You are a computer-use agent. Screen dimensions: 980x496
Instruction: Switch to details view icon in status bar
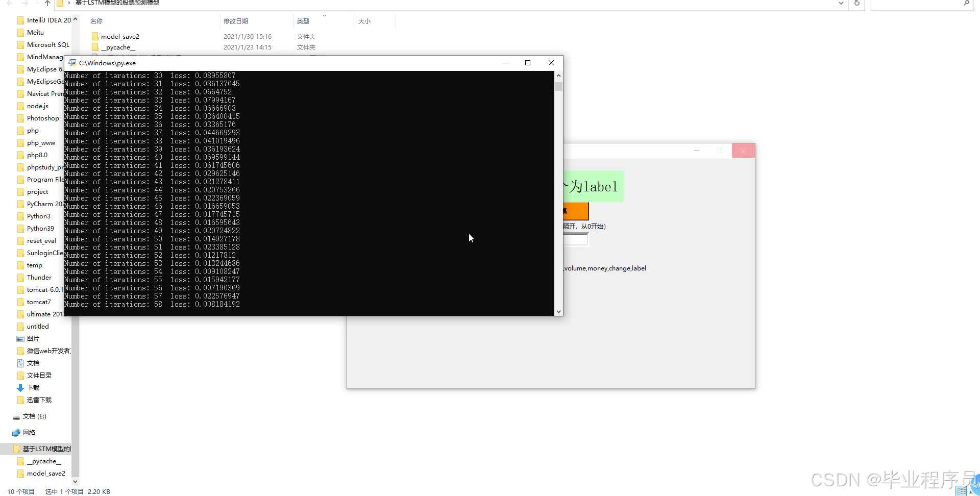tap(962, 490)
